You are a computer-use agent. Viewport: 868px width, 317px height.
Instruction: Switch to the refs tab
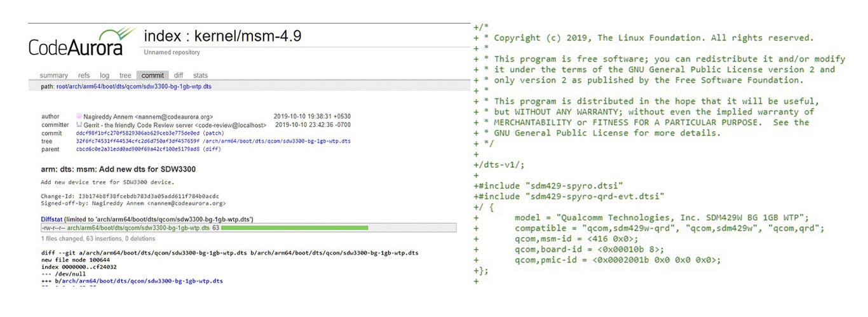point(84,76)
